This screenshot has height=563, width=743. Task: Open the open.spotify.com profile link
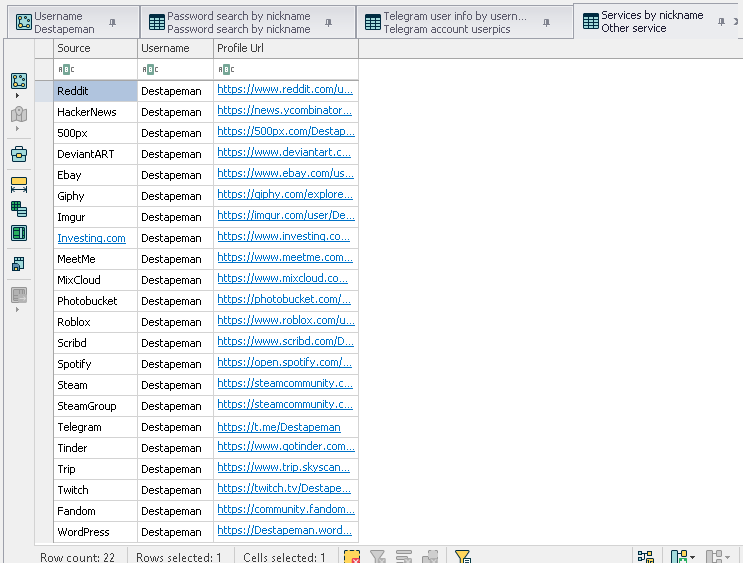(x=284, y=362)
